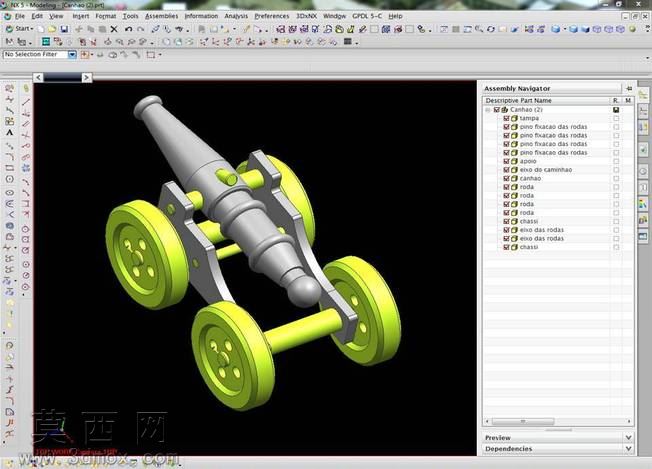Redo the last undone action
Viewport: 652px width, 469px height.
pyautogui.click(x=141, y=29)
